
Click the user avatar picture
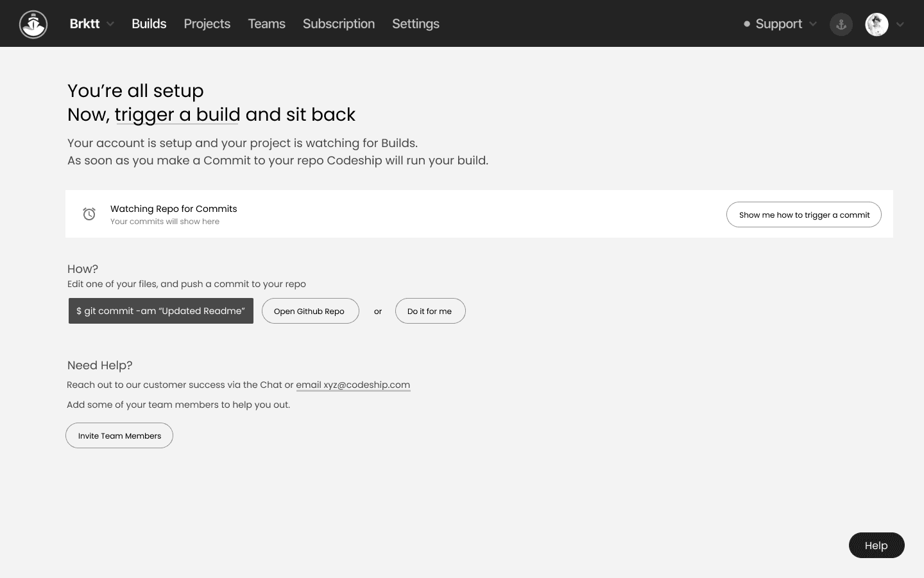877,24
